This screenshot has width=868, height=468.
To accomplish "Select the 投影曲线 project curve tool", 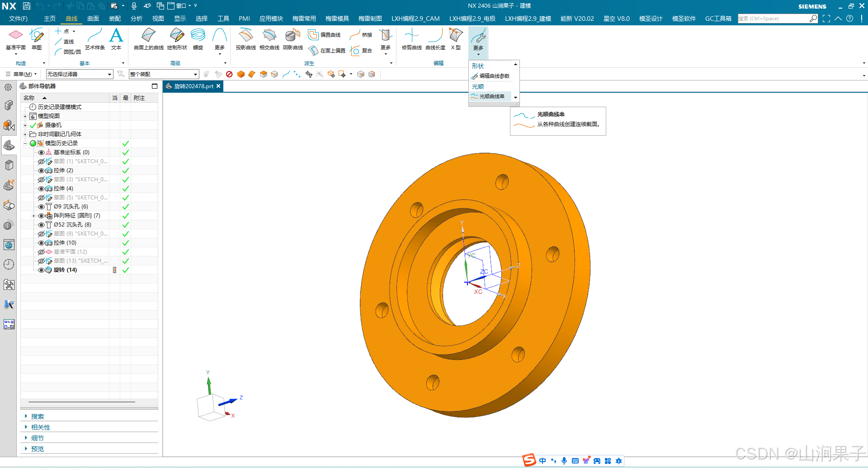I will pyautogui.click(x=245, y=39).
